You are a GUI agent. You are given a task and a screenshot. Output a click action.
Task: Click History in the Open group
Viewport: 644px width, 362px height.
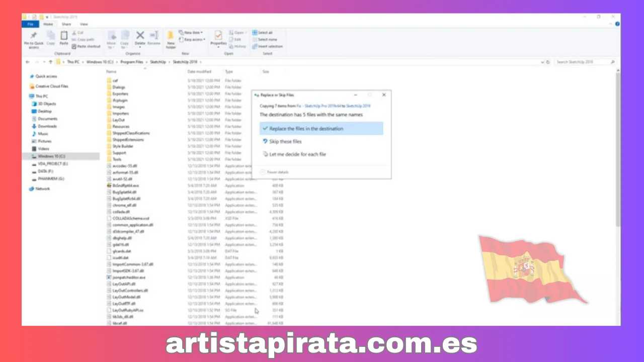click(x=237, y=46)
